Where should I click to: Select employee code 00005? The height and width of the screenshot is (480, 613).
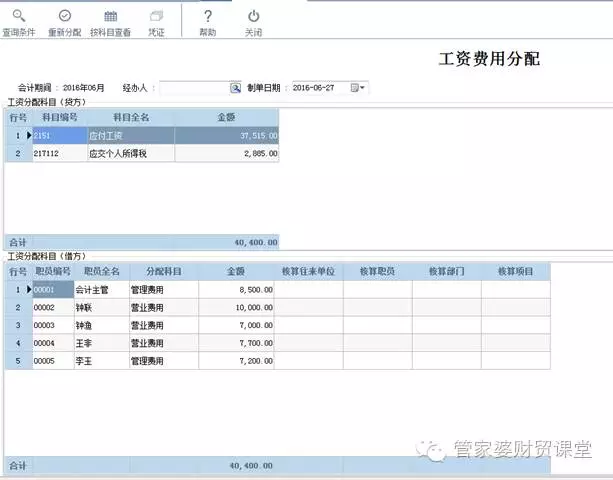click(x=53, y=361)
